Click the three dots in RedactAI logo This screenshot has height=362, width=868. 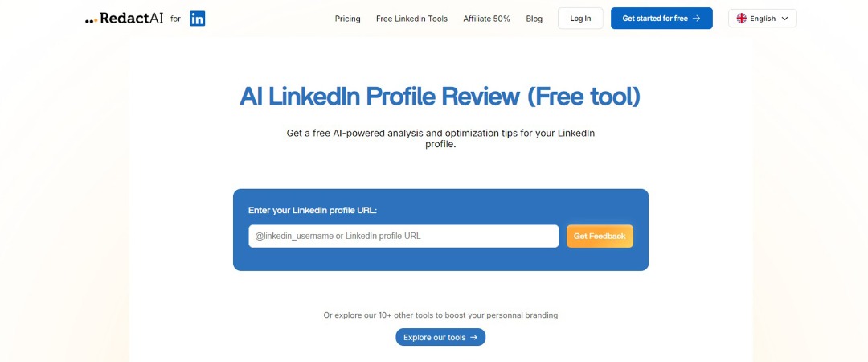point(91,20)
